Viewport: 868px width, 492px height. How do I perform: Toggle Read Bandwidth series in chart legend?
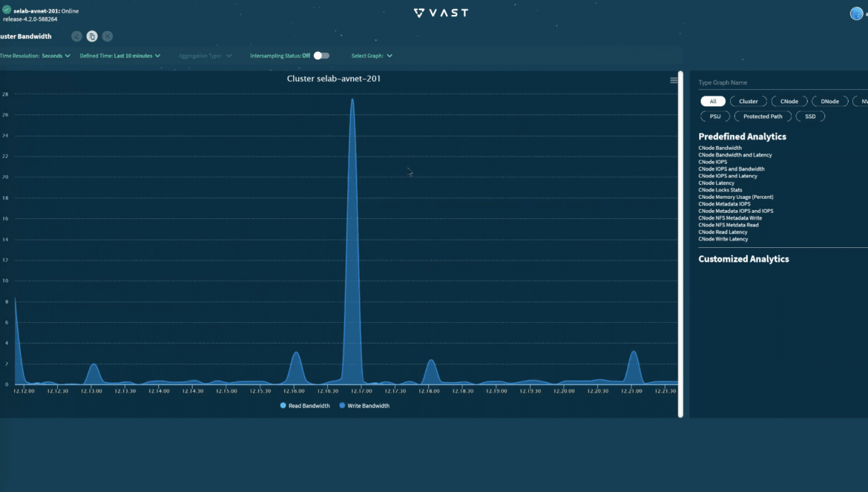click(305, 406)
